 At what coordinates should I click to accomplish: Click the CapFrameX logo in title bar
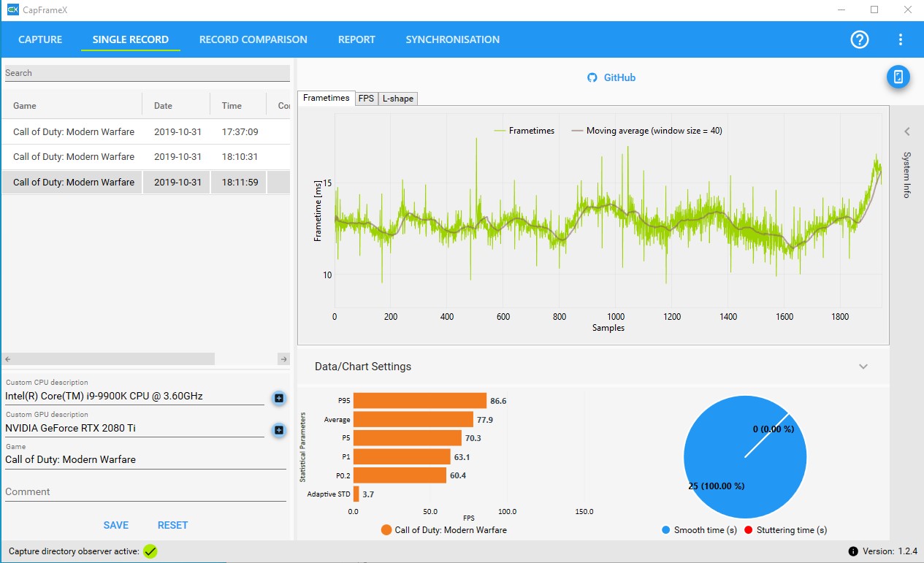point(12,9)
